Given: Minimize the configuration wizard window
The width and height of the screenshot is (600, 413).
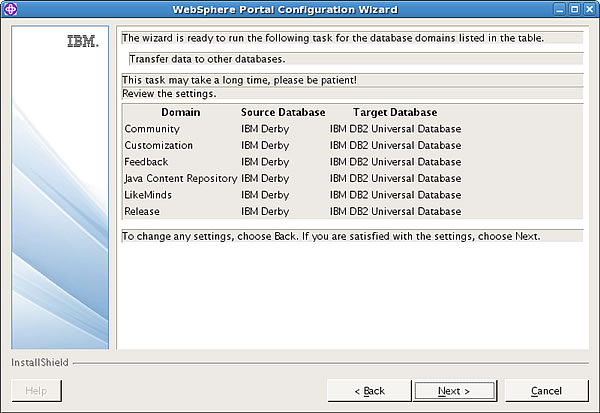Looking at the screenshot, I should 560,9.
